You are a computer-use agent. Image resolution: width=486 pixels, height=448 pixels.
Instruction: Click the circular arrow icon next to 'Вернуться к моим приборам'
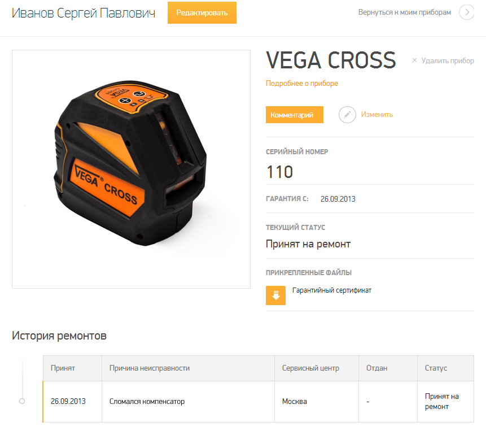coord(467,12)
